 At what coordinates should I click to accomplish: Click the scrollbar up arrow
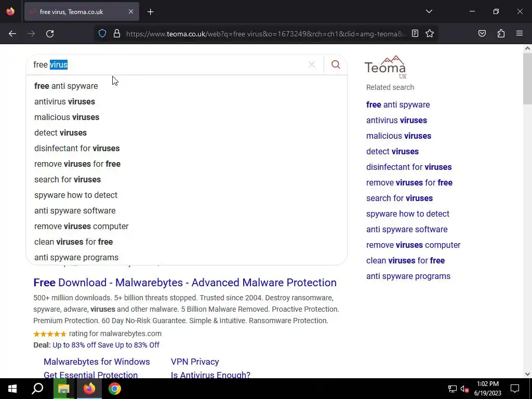point(527,48)
